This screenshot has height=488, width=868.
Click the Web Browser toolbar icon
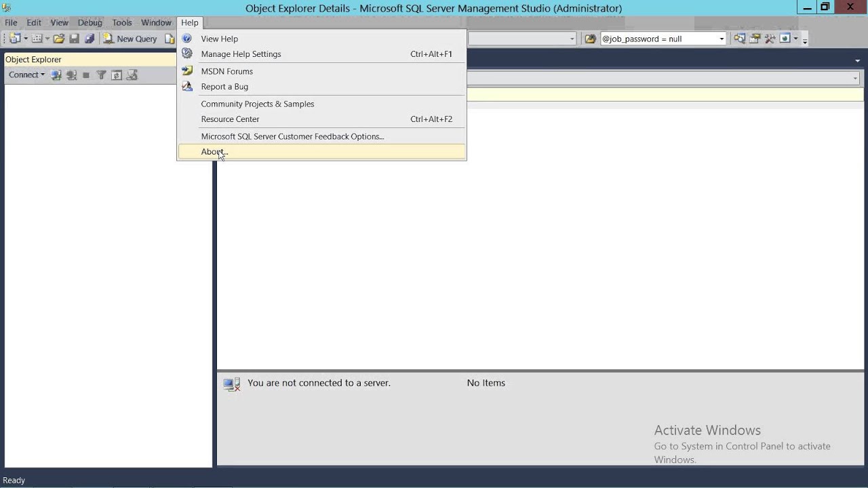tap(785, 39)
